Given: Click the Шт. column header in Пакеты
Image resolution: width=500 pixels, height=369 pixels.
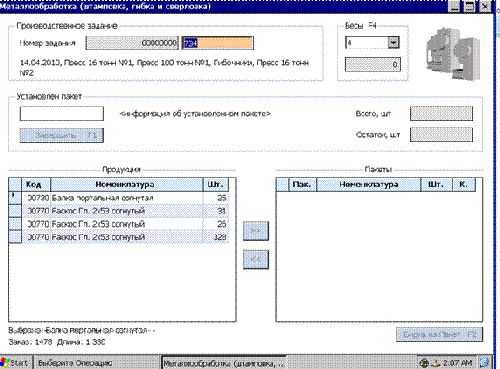Looking at the screenshot, I should tap(436, 184).
